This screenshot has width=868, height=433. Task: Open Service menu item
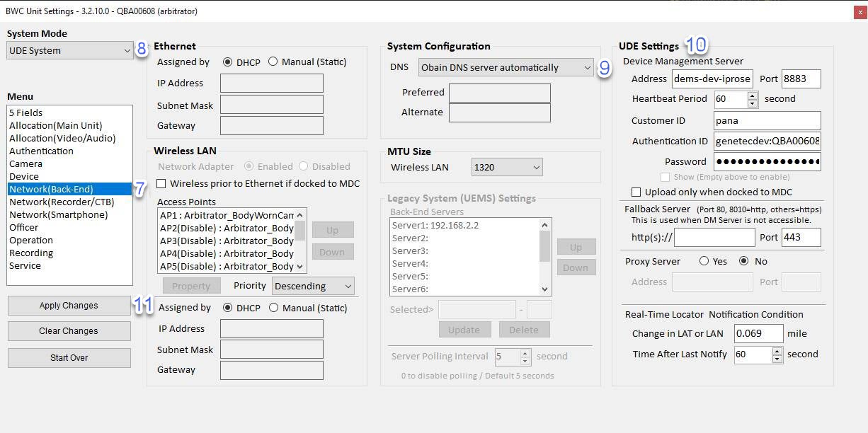[x=69, y=265]
